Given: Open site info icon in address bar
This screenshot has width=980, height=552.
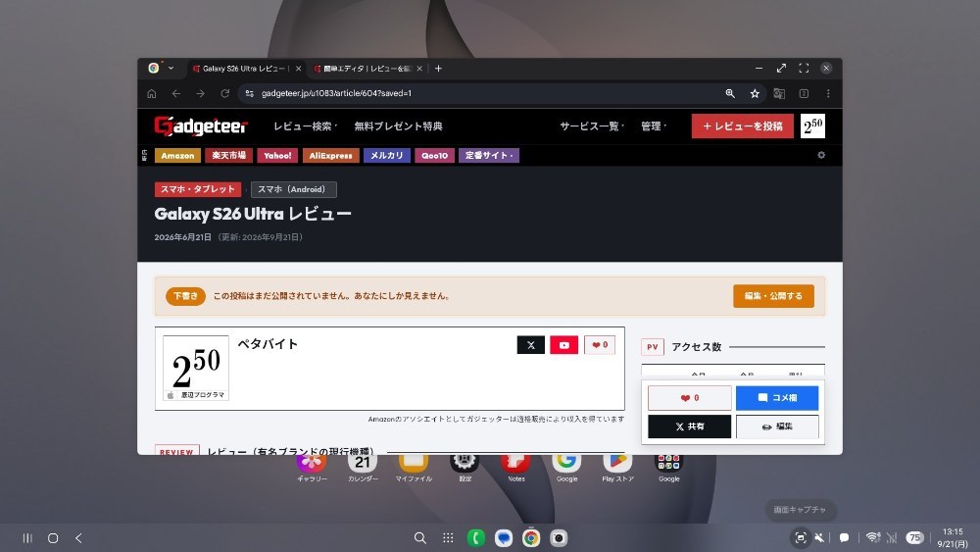Looking at the screenshot, I should 249,94.
